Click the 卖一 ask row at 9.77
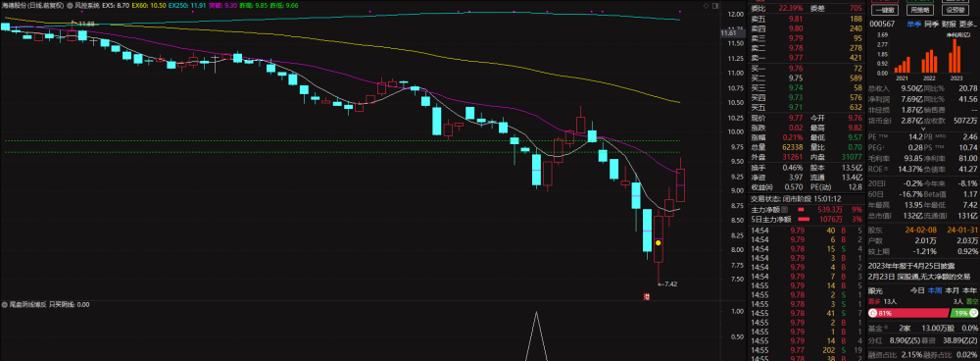The height and width of the screenshot is (361, 980). tap(807, 58)
